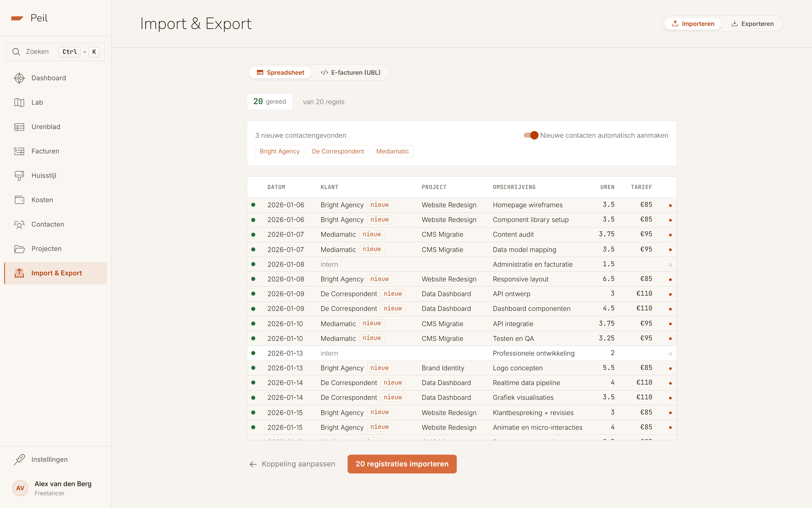
Task: Click back arrow beside Koppeling aanpassen
Action: pyautogui.click(x=253, y=464)
